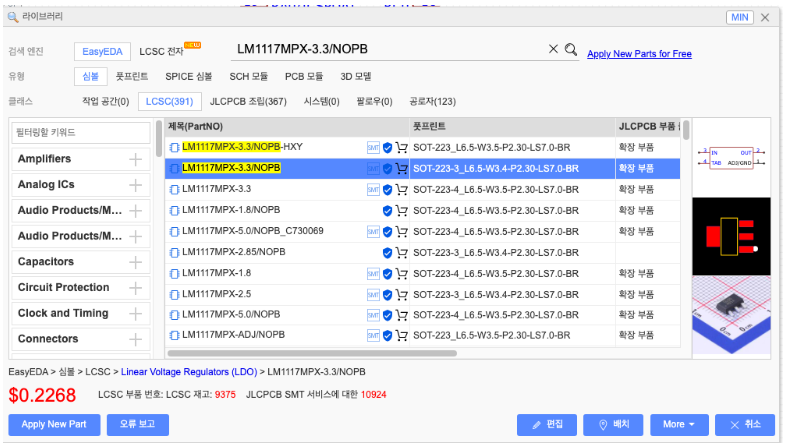Click the verified shield icon for LM1117MPX-3.3/NOPB-HXY
792x447 pixels.
tap(387, 147)
